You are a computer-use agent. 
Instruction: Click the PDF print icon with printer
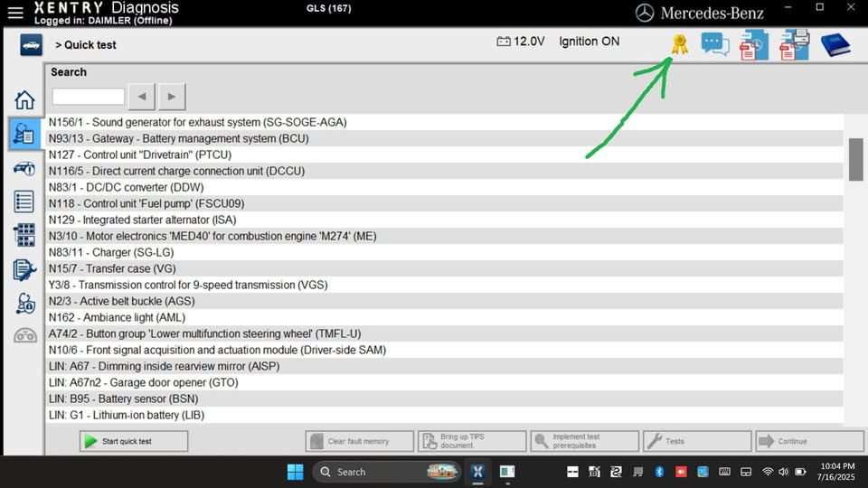coord(794,44)
